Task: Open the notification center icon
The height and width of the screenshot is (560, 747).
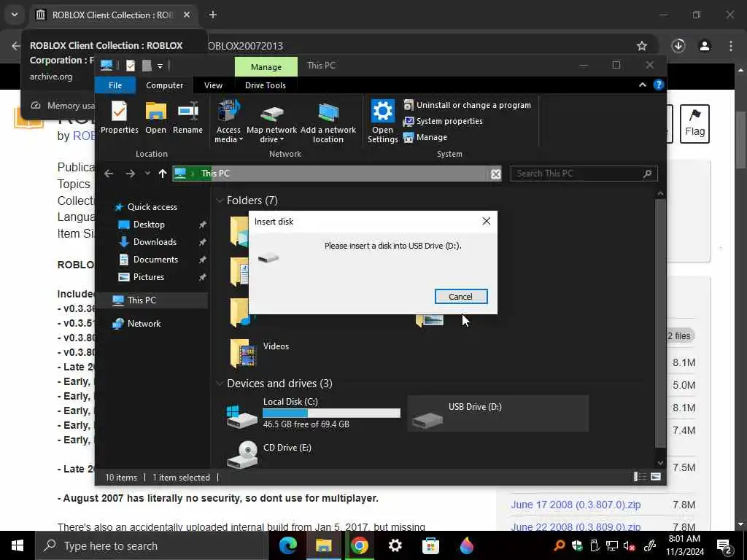Action: pyautogui.click(x=724, y=545)
